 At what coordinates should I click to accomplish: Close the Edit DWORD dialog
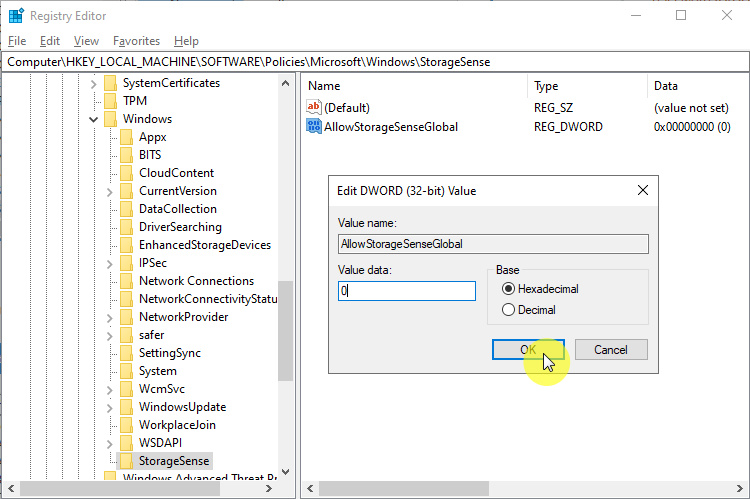[642, 190]
